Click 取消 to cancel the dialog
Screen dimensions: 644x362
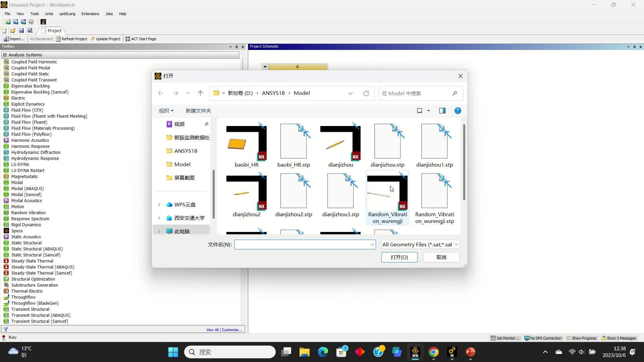point(441,257)
